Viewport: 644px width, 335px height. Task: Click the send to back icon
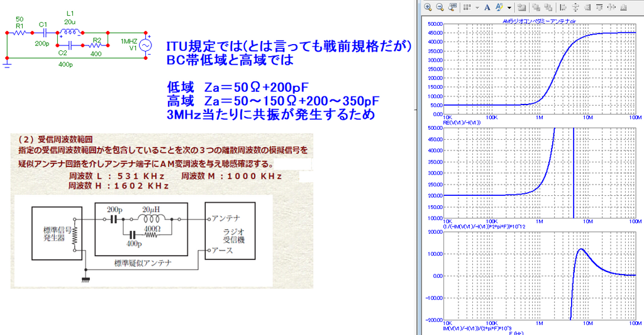pyautogui.click(x=548, y=7)
